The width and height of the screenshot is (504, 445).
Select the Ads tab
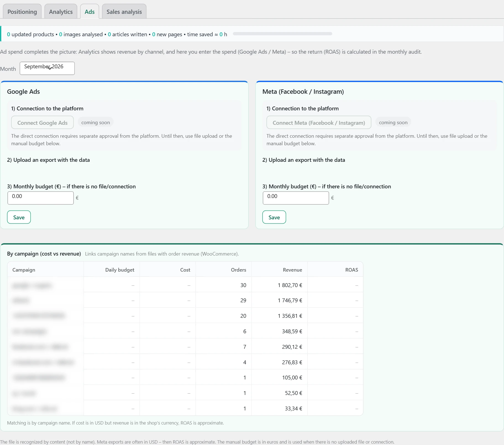pyautogui.click(x=90, y=12)
